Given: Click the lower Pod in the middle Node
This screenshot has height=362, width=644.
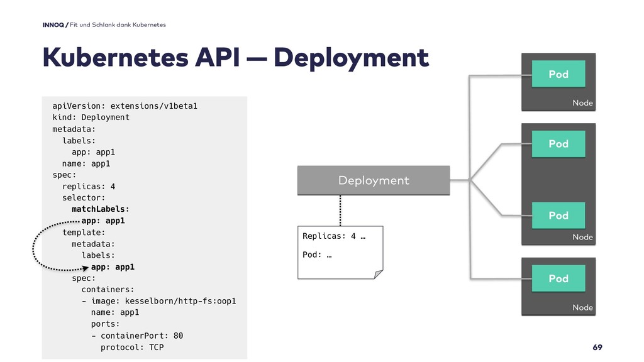Looking at the screenshot, I should pos(558,215).
